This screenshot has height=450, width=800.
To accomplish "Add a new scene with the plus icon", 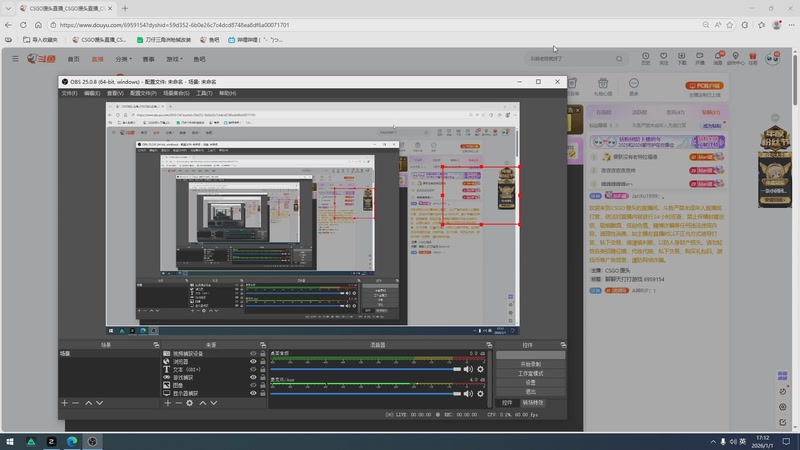I will (64, 403).
